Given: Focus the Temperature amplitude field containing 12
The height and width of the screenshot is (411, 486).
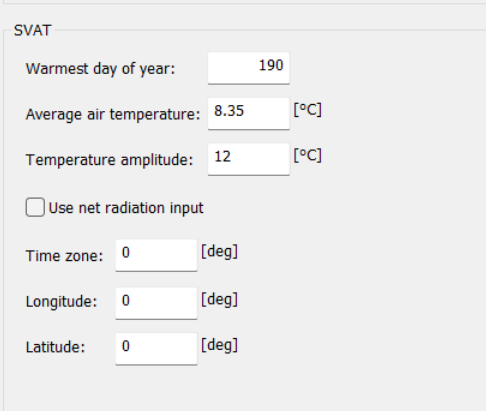Looking at the screenshot, I should point(249,159).
